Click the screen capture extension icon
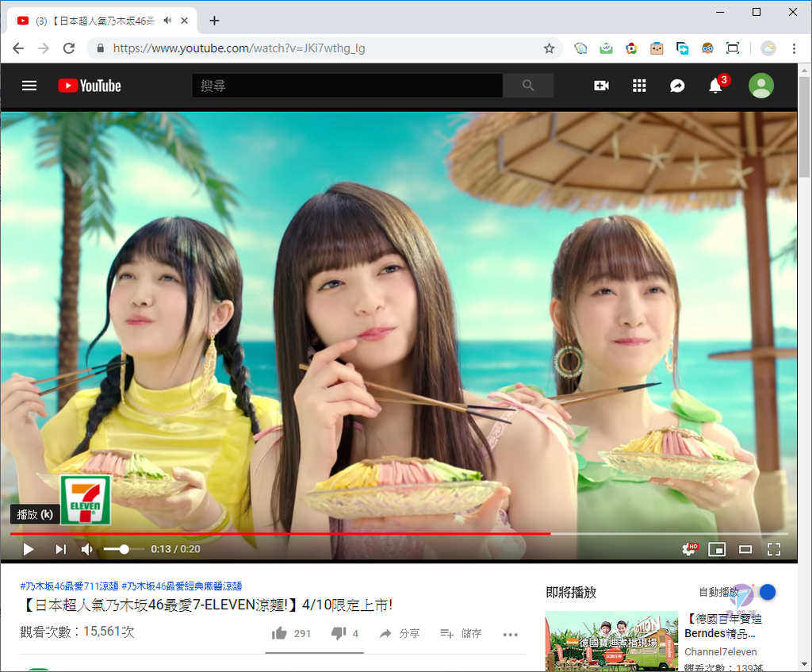This screenshot has width=812, height=672. pos(733,48)
